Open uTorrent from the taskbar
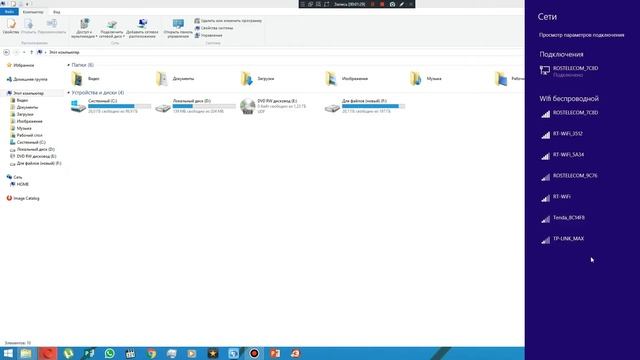Image resolution: width=640 pixels, height=360 pixels. (x=68, y=353)
